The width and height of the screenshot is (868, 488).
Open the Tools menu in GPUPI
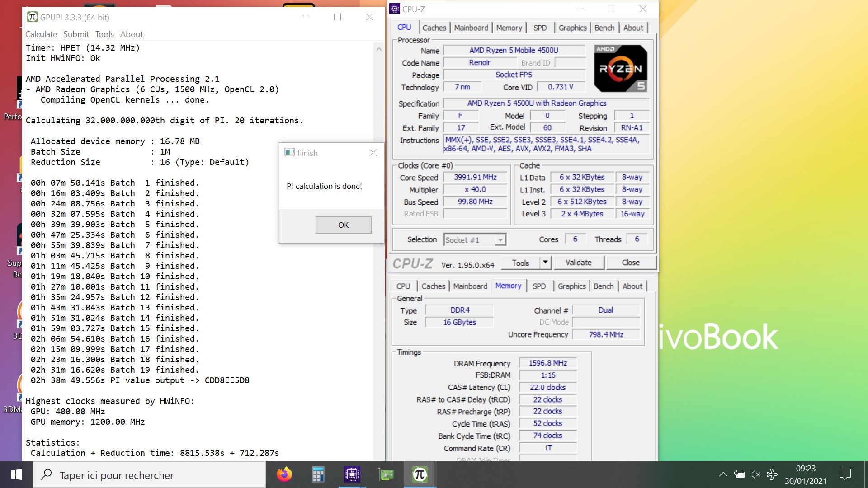pos(104,34)
